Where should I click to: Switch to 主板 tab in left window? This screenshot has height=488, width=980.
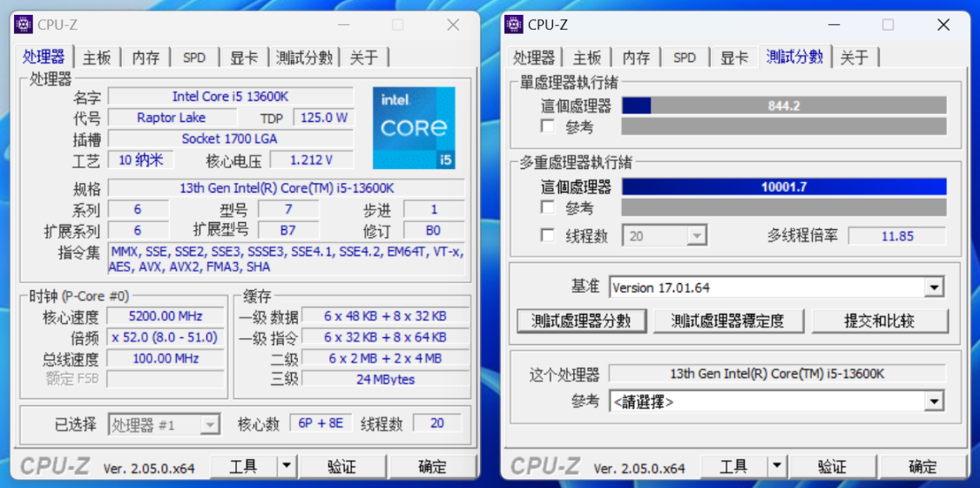[x=97, y=58]
